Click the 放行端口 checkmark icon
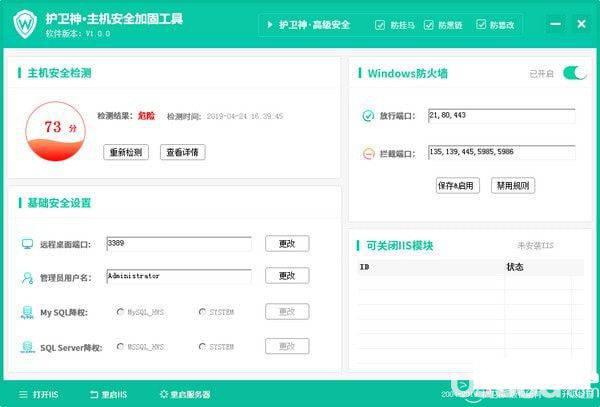 pos(368,116)
